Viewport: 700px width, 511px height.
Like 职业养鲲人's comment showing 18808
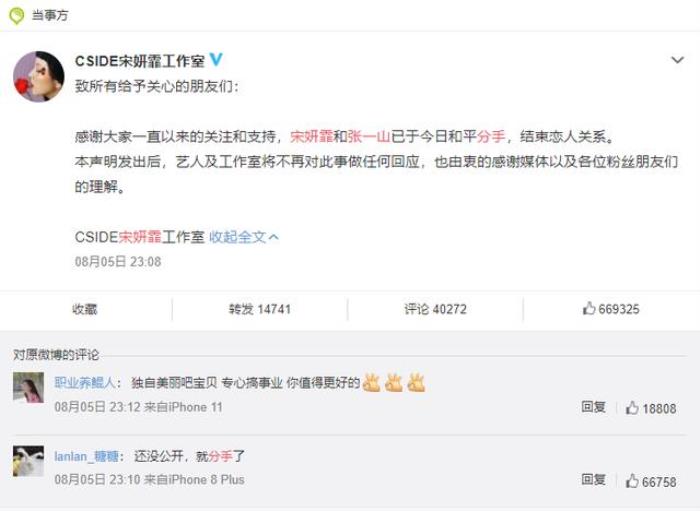click(x=651, y=408)
